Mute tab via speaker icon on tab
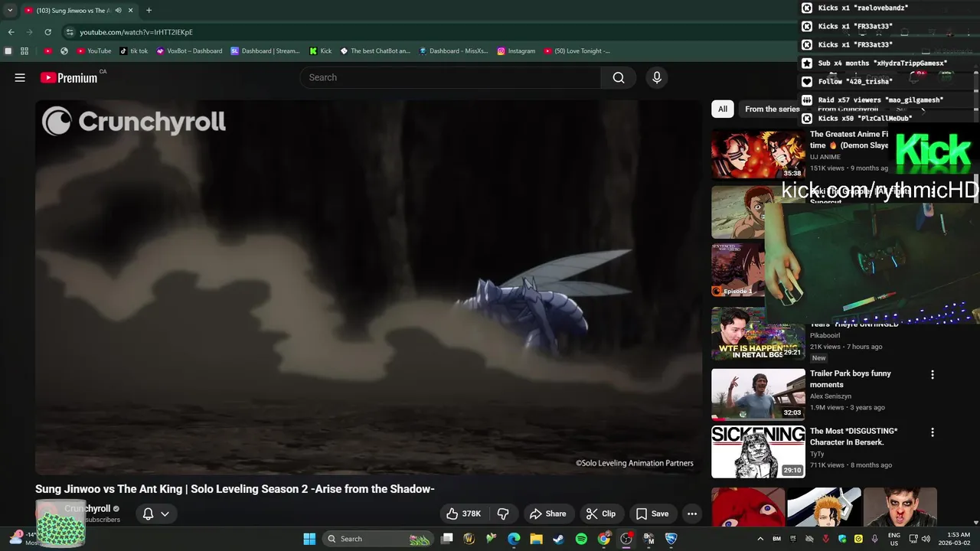The image size is (980, 551). tap(118, 11)
